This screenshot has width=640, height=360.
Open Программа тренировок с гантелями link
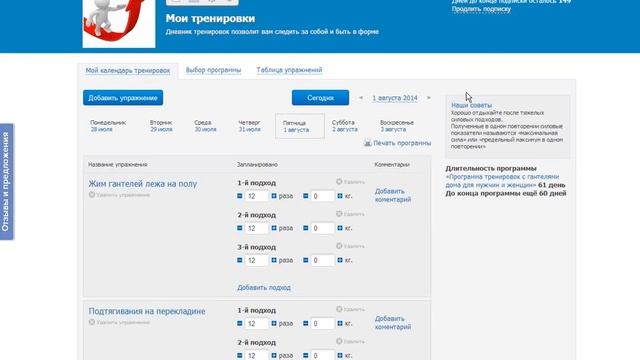pos(502,181)
